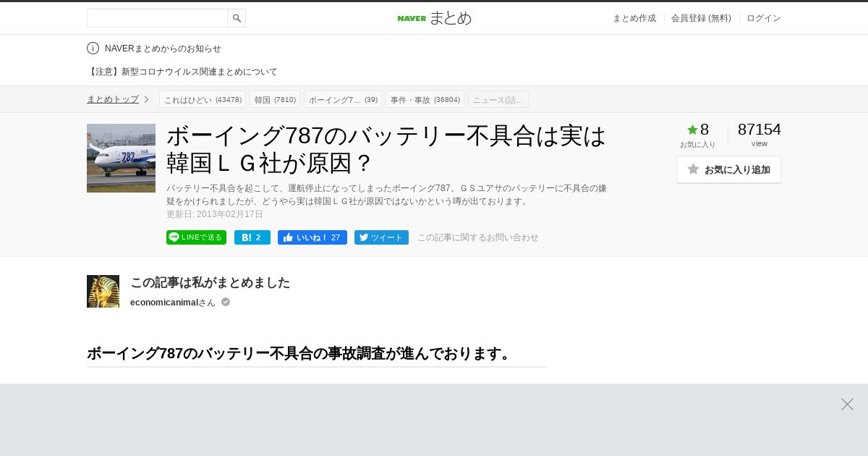Open この記事に関するお問い合わせ link
Image resolution: width=868 pixels, height=456 pixels.
478,237
